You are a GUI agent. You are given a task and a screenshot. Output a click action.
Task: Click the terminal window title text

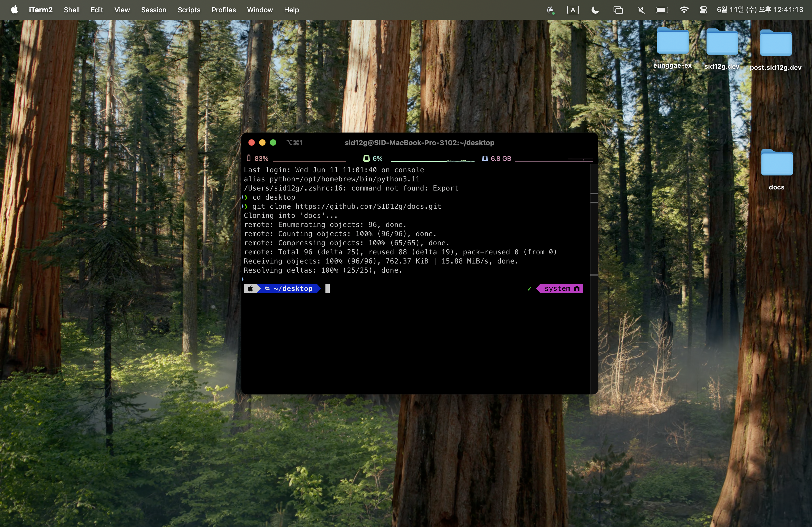419,142
